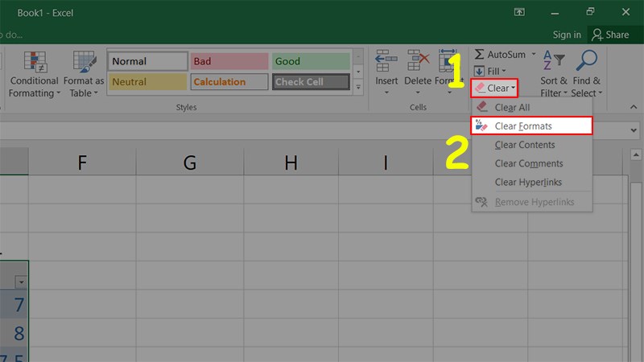
Task: Click the Delete cells icon
Action: [x=418, y=63]
